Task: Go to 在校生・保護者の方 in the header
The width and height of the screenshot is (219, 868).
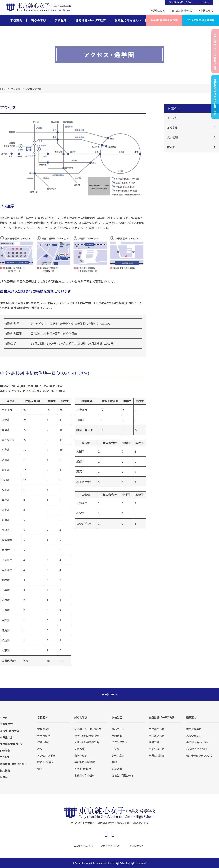Action: tap(182, 11)
